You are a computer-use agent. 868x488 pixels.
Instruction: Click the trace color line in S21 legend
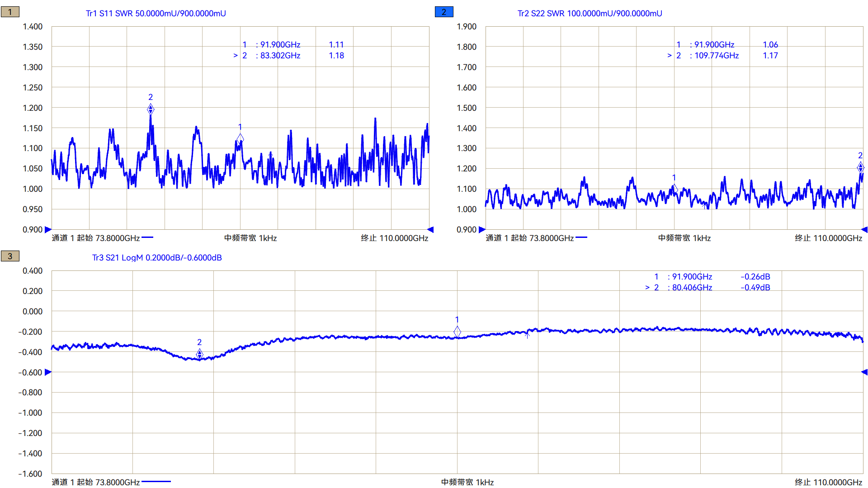coord(156,482)
